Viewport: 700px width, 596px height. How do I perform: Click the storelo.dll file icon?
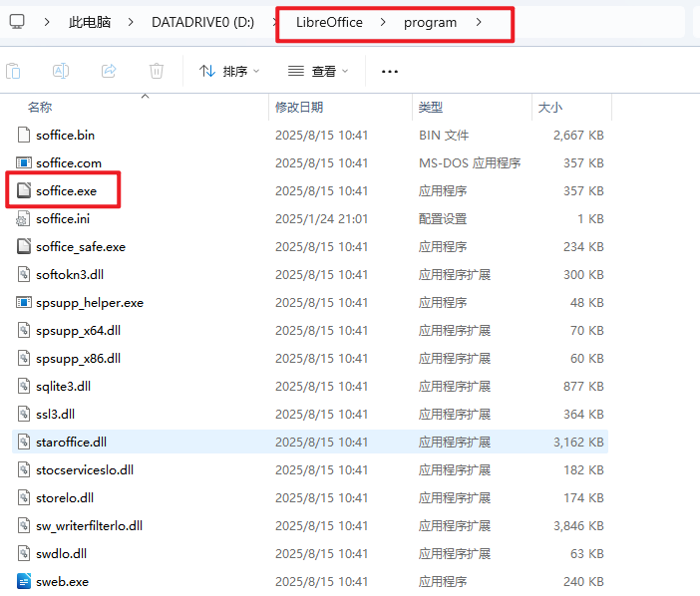tap(24, 498)
